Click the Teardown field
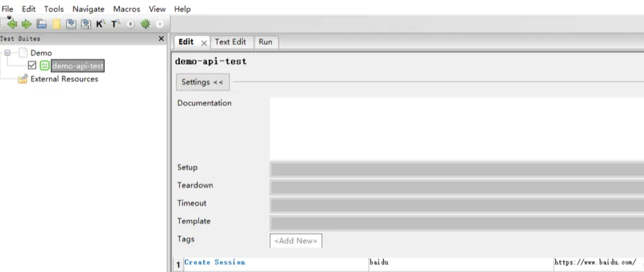Image resolution: width=644 pixels, height=272 pixels. coord(457,188)
